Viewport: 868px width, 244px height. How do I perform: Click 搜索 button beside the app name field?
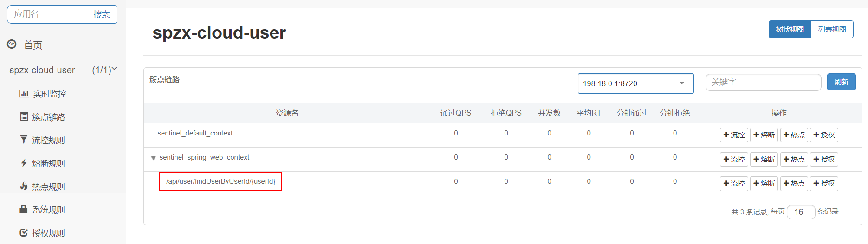[102, 14]
